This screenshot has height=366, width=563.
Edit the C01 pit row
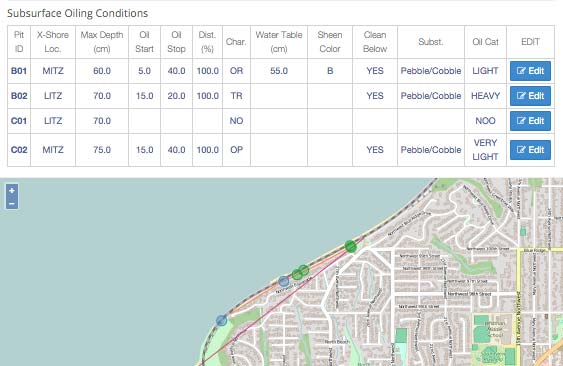coord(530,121)
